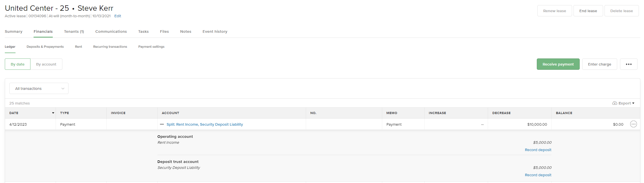644x183 pixels.
Task: Switch ledger view to By date
Action: point(17,64)
